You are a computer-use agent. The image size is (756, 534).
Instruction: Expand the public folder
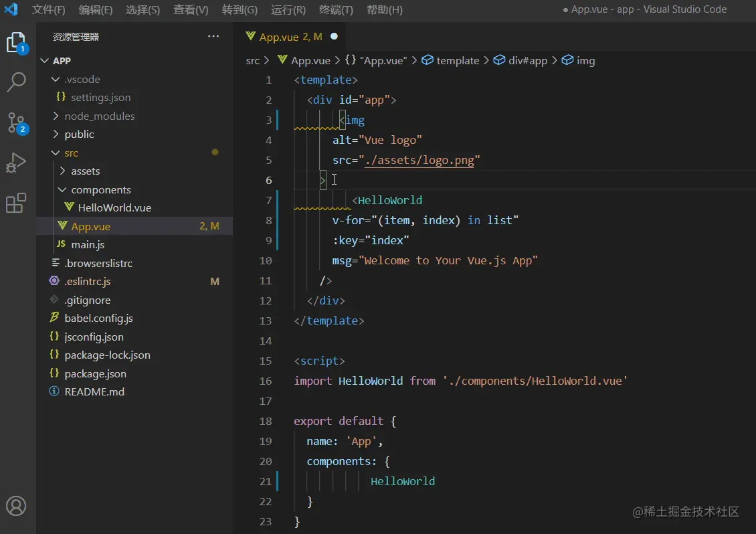pyautogui.click(x=56, y=134)
